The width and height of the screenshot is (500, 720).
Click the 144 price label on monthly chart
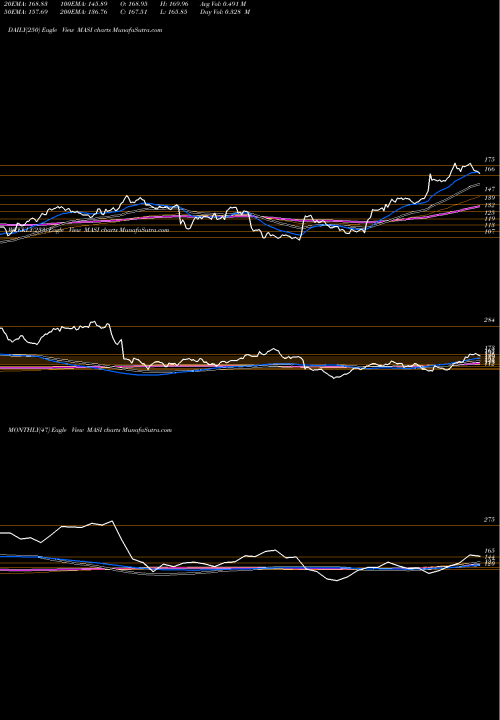pyautogui.click(x=489, y=557)
